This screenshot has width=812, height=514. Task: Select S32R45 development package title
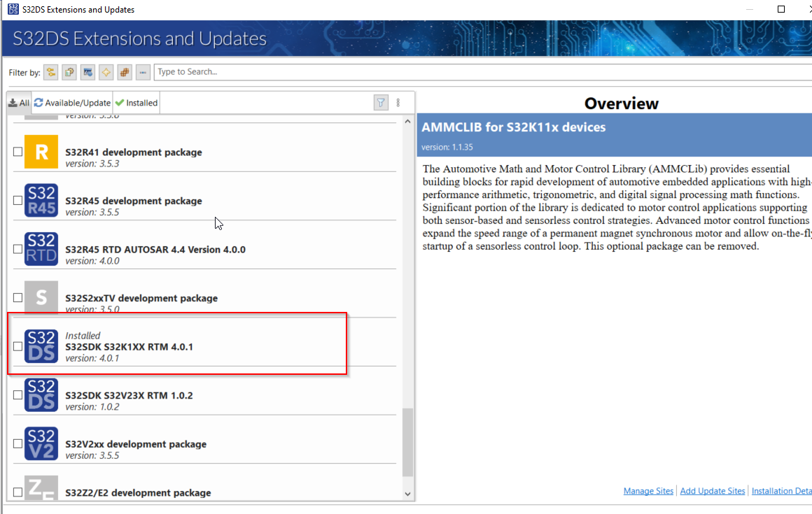[x=134, y=201]
